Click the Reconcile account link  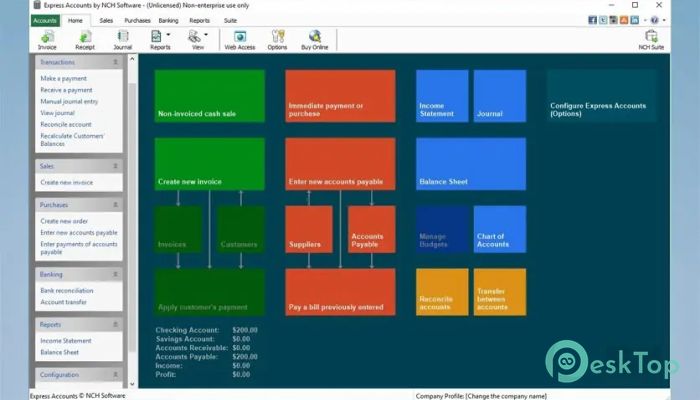pyautogui.click(x=66, y=125)
